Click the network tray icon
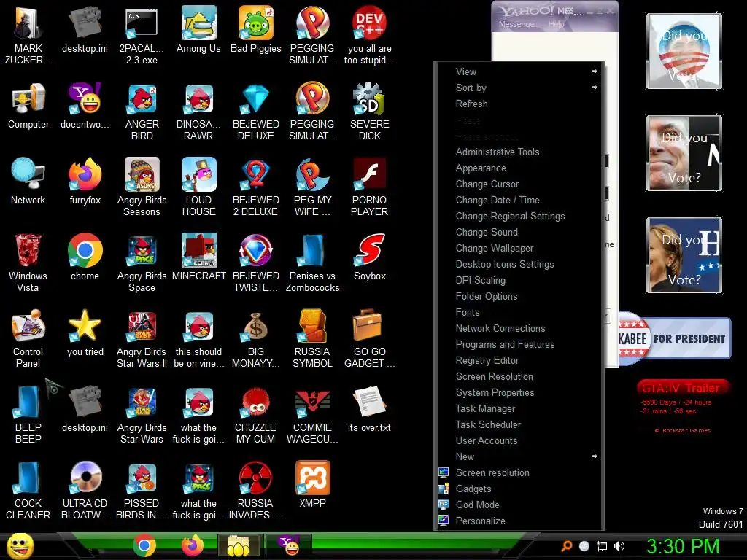747x560 pixels. click(x=602, y=546)
